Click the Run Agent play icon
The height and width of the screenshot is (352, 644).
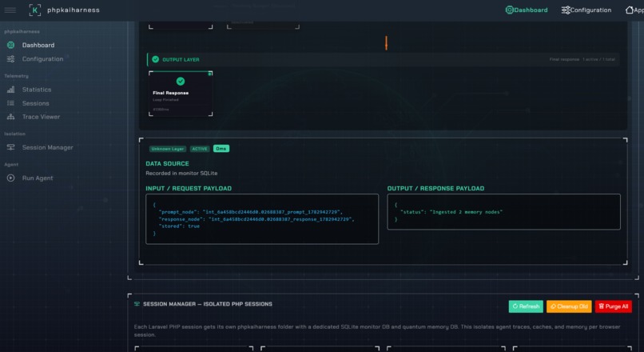pos(10,178)
